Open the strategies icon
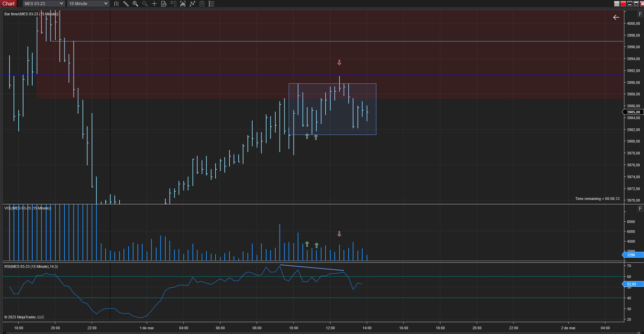Image resolution: width=644 pixels, height=334 pixels. 202,4
